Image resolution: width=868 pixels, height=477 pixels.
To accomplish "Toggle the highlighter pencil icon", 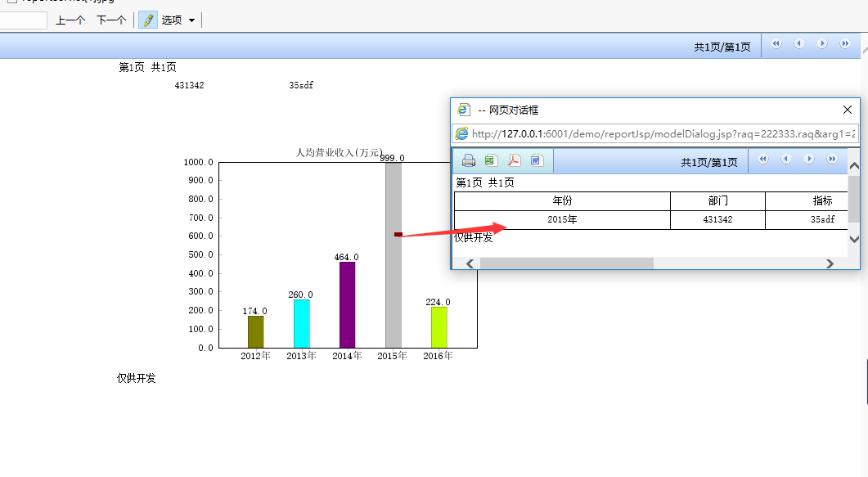I will [148, 20].
